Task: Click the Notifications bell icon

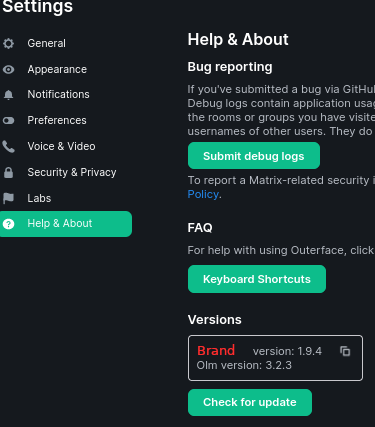Action: coord(8,95)
